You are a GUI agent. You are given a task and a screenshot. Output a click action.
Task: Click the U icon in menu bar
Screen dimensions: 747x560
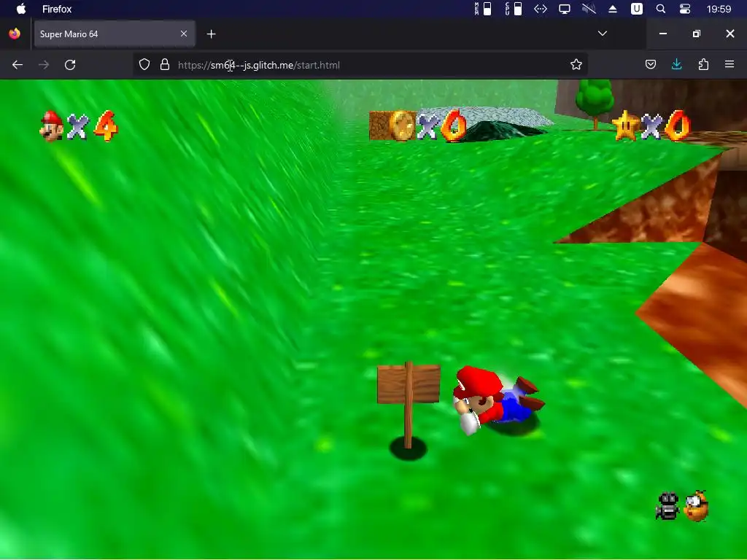pos(636,9)
